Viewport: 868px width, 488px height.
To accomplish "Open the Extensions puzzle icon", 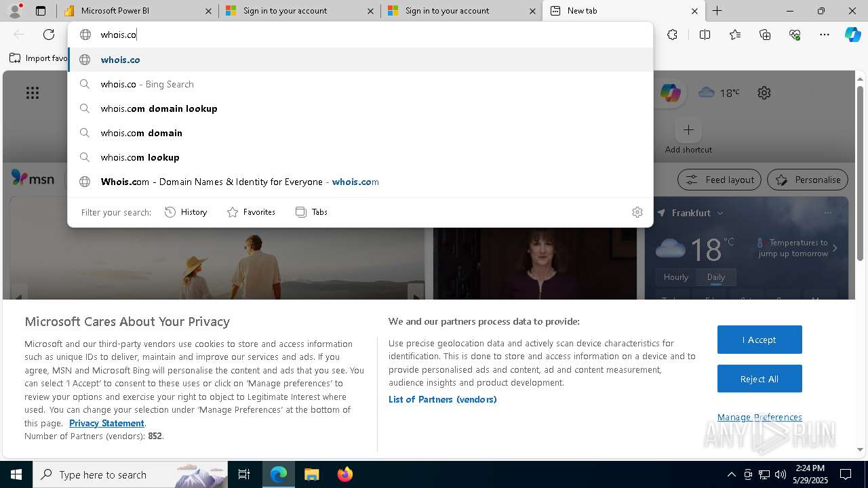I will 672,35.
